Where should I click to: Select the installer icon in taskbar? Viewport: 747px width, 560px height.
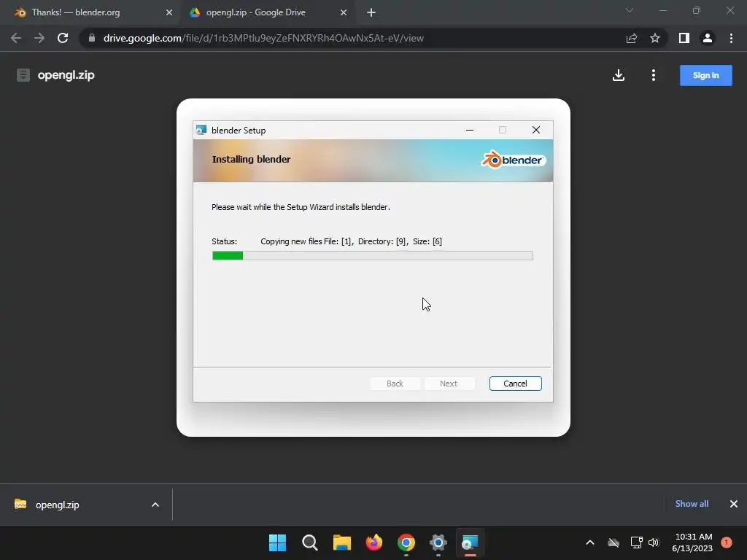pos(470,542)
